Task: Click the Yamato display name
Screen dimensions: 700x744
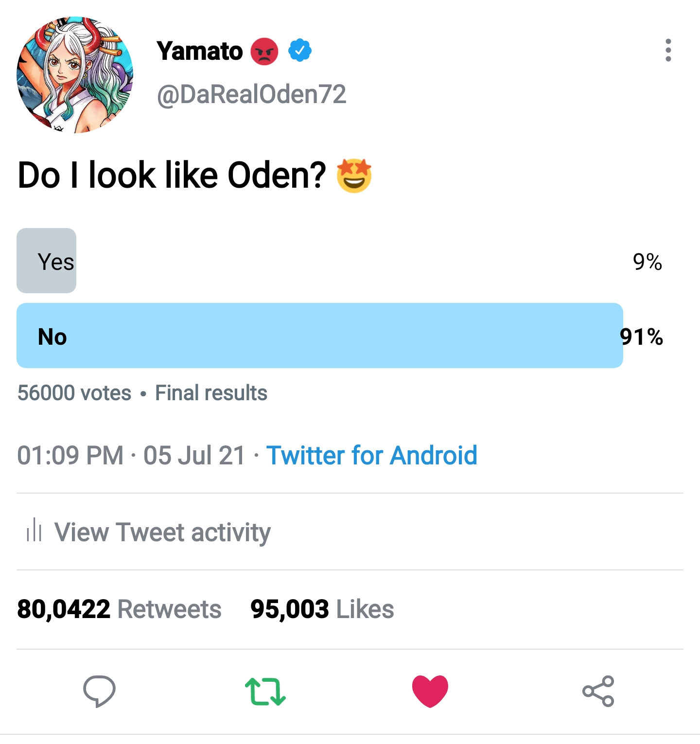Action: click(x=199, y=51)
